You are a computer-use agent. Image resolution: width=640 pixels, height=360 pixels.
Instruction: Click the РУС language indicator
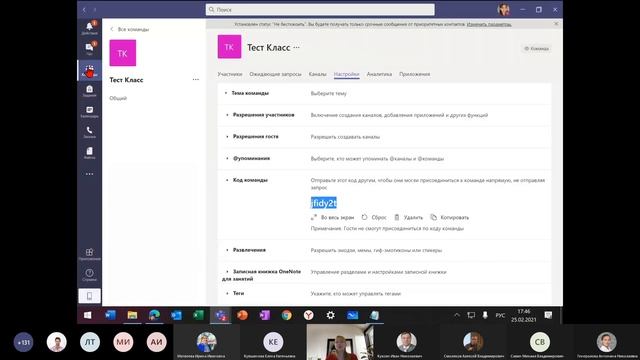[500, 315]
